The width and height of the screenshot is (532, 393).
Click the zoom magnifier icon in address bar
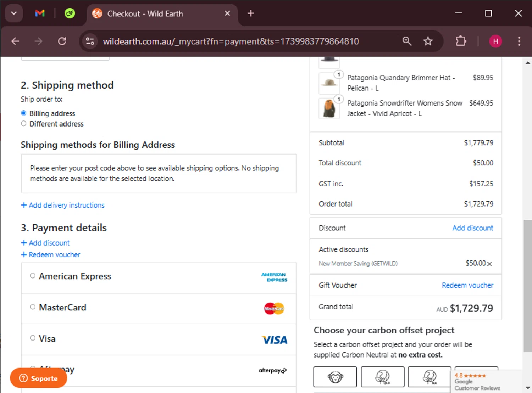pos(407,41)
